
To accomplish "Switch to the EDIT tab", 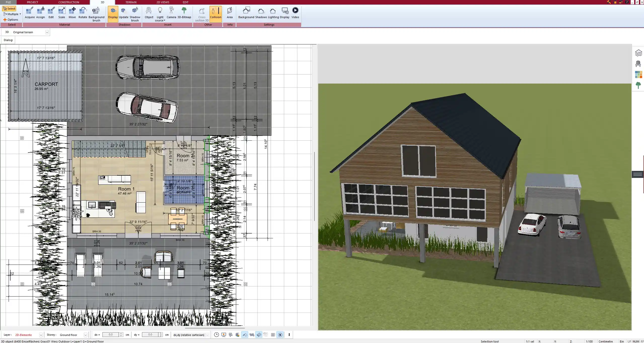I will [x=186, y=2].
